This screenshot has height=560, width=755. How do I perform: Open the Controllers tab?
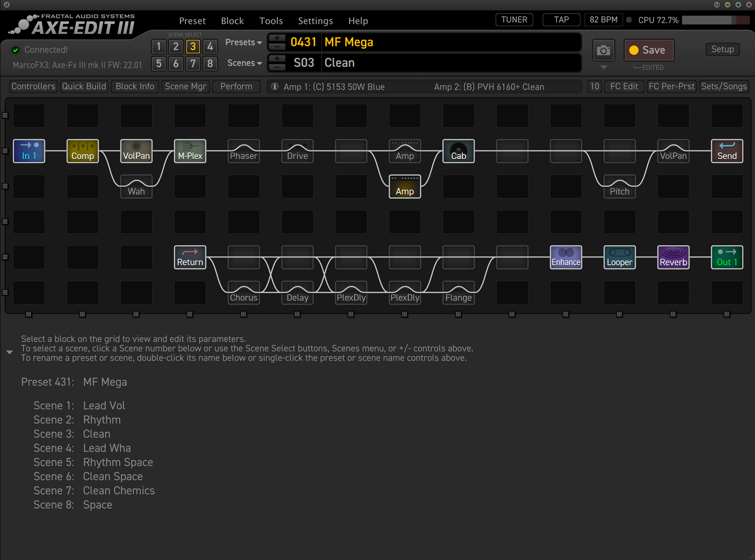tap(33, 86)
